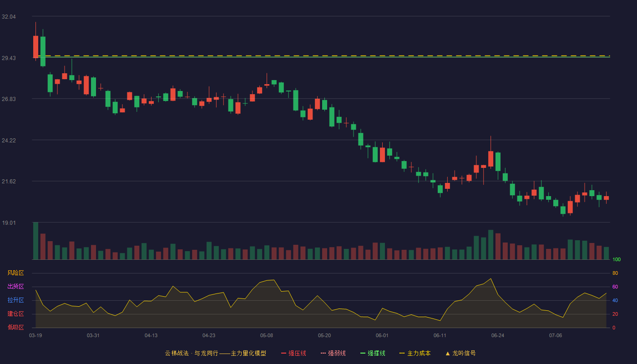Screen dimensions: 637x364
Task: Select the 03-19 date on the time axis
Action: click(35, 335)
